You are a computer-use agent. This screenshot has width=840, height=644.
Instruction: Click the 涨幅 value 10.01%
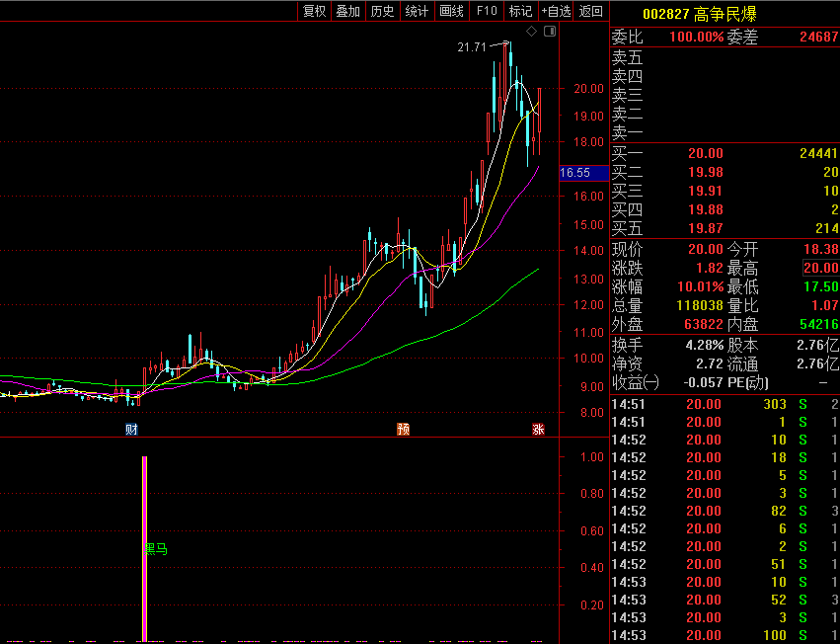[x=701, y=286]
